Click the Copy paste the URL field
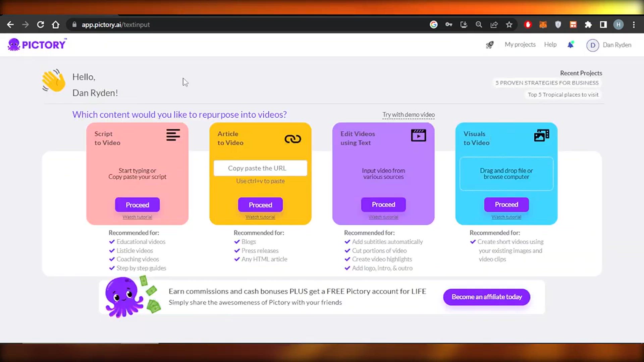The width and height of the screenshot is (644, 362). tap(260, 168)
